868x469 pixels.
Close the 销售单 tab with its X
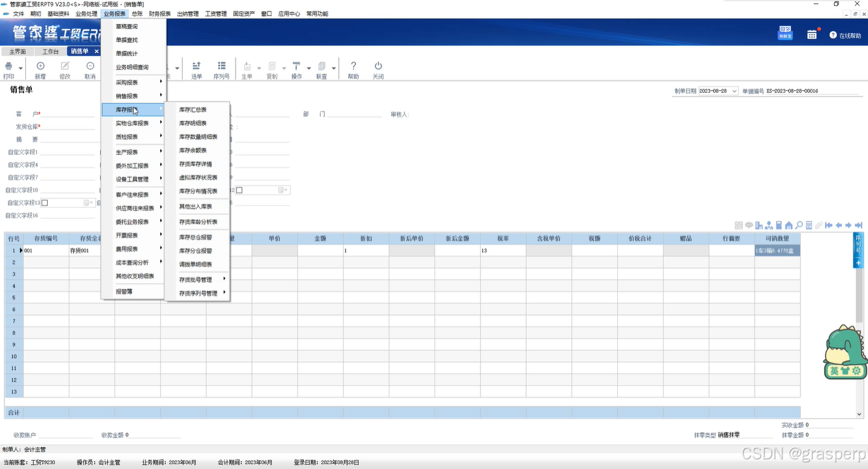pos(96,51)
